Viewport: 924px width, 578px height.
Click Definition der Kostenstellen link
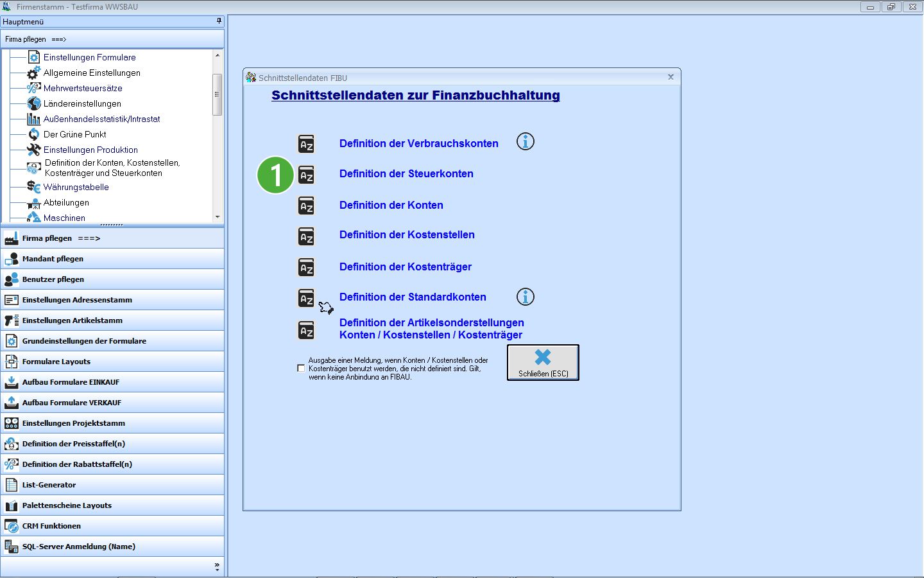click(407, 234)
